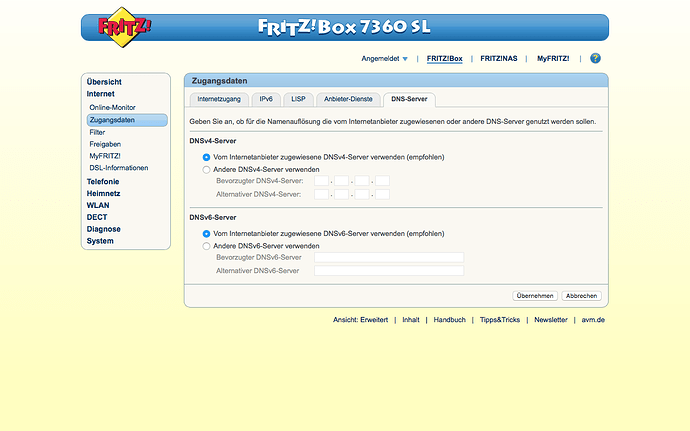Click the FRITZ! logo icon
This screenshot has width=690, height=431.
[x=125, y=27]
